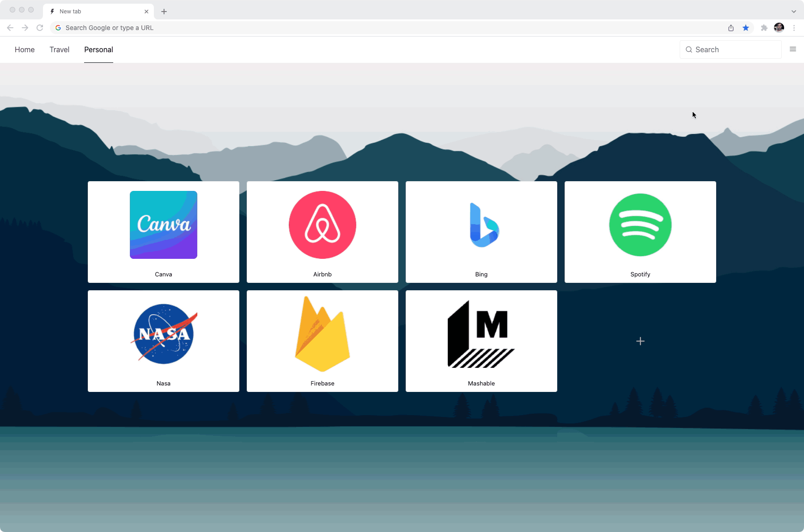Screen dimensions: 804x532
Task: Open the hamburger menu icon
Action: click(x=793, y=49)
